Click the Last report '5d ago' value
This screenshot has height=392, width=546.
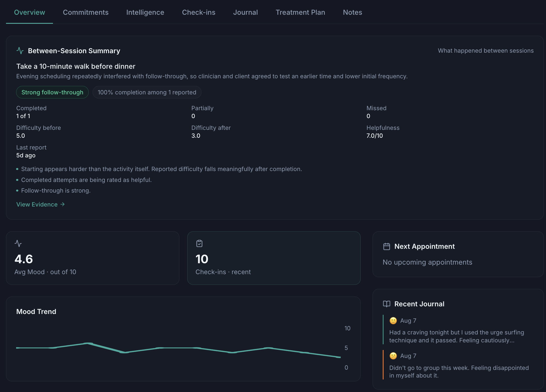tap(26, 155)
